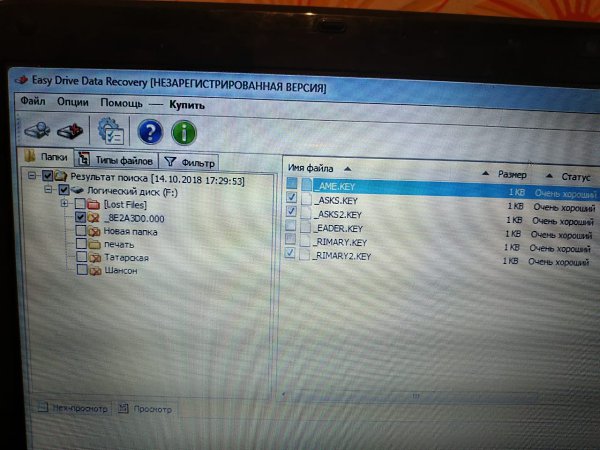
Task: Click the recover files drive icon
Action: (x=69, y=131)
